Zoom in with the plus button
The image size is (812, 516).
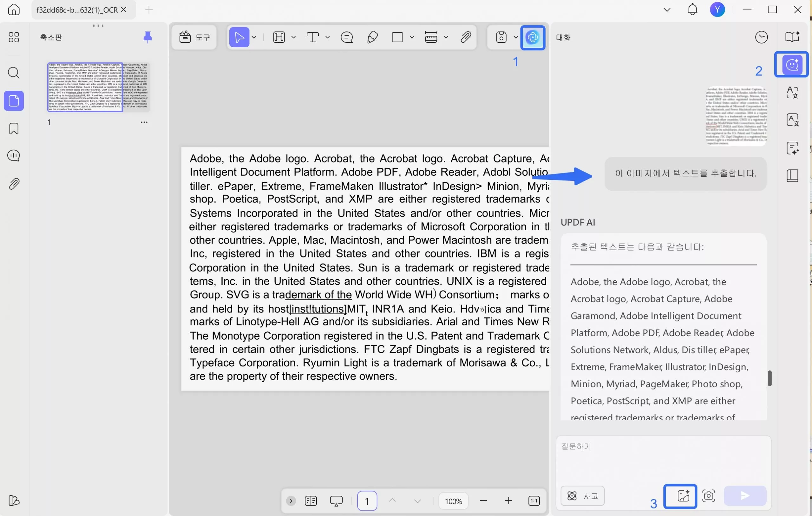tap(508, 501)
